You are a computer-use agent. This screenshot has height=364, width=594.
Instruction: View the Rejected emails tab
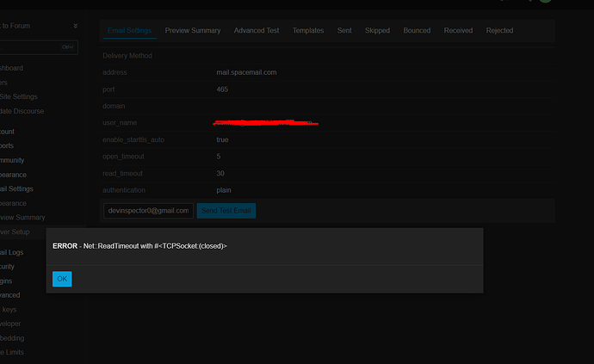click(499, 31)
